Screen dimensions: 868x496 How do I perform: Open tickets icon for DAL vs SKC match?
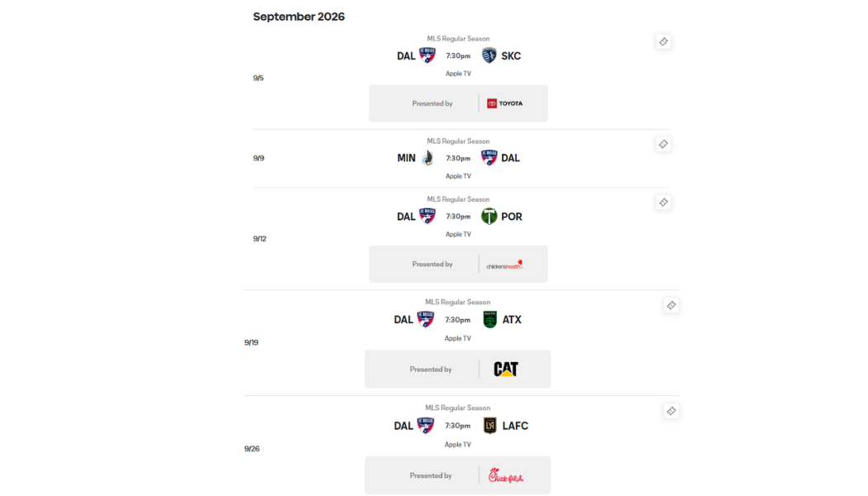coord(663,41)
